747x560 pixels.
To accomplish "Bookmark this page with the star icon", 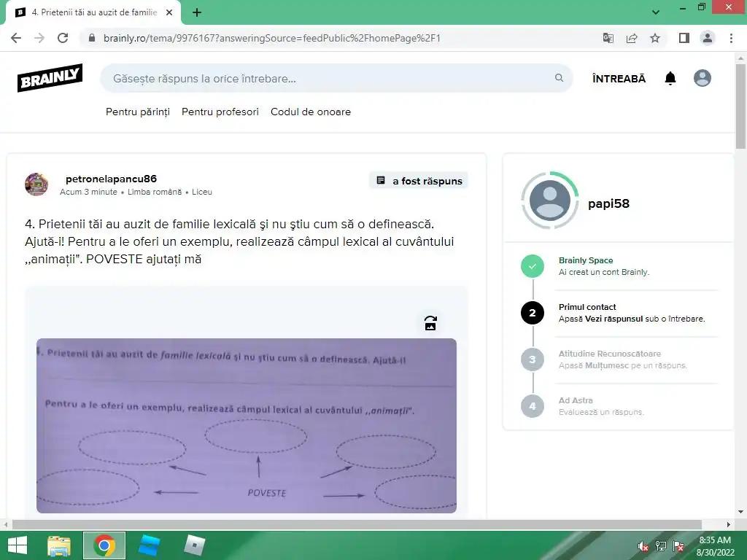I will click(655, 38).
